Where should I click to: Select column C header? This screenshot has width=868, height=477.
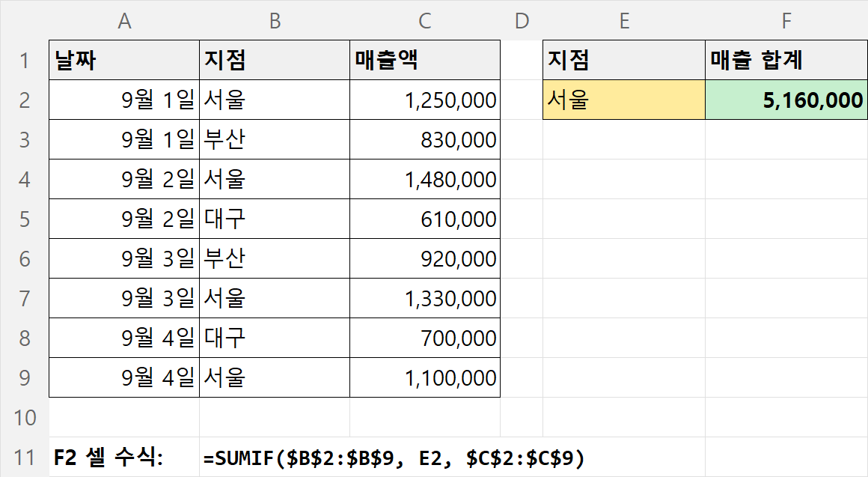[424, 20]
